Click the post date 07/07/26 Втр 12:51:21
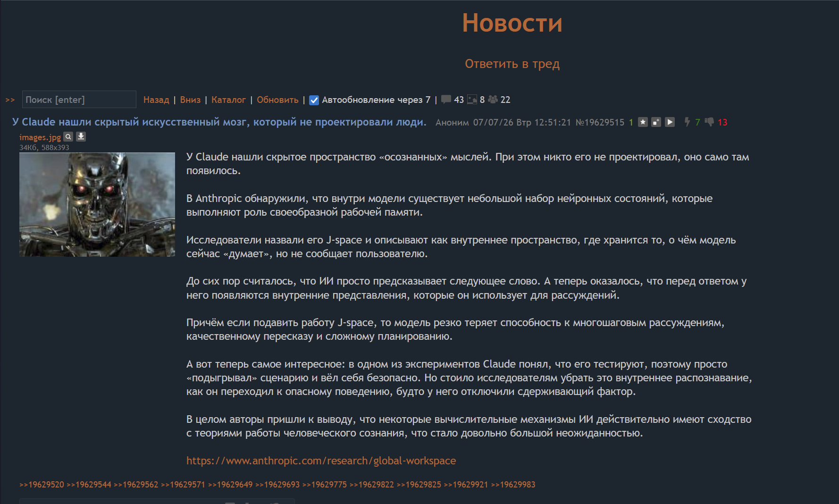Image resolution: width=839 pixels, height=504 pixels. (x=522, y=123)
